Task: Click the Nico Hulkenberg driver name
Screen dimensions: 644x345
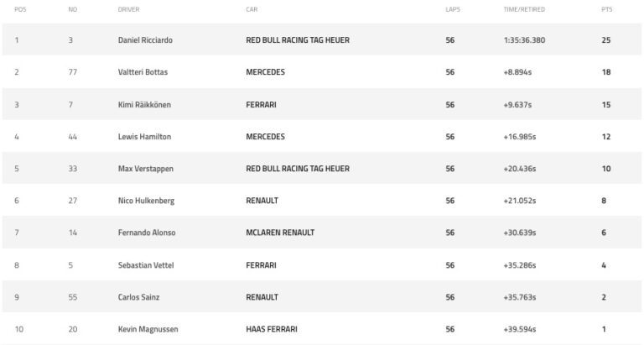Action: (x=146, y=201)
